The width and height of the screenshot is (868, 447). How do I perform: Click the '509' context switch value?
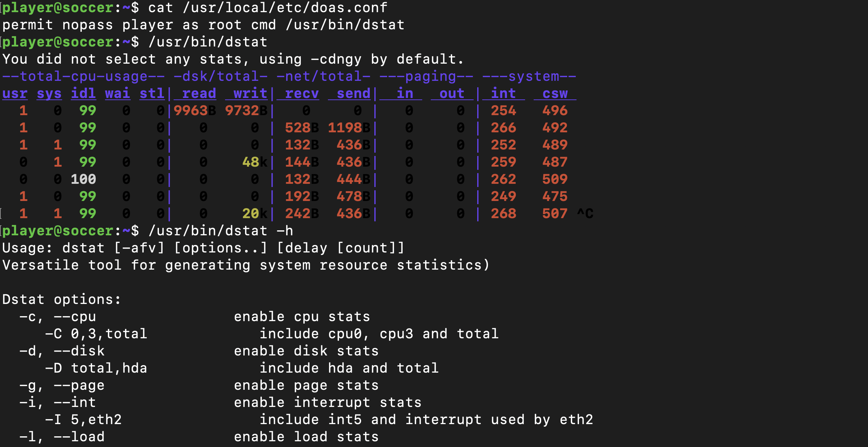[x=555, y=179]
